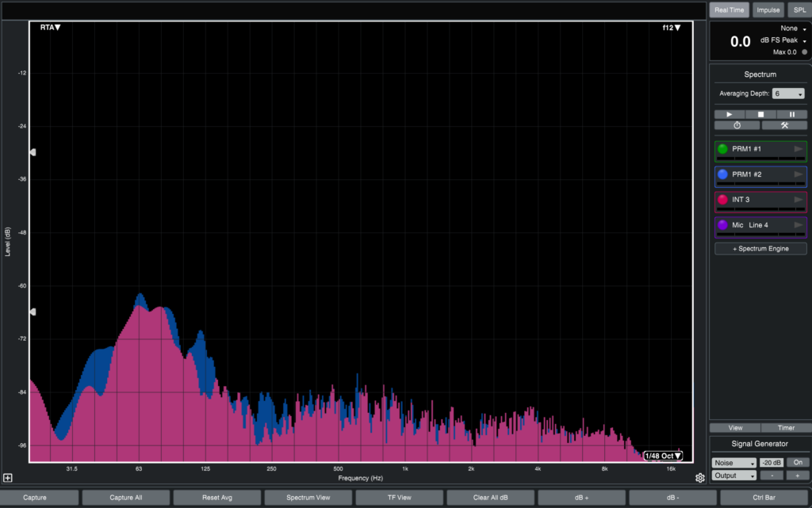Click the Signal Generator heading

click(760, 444)
